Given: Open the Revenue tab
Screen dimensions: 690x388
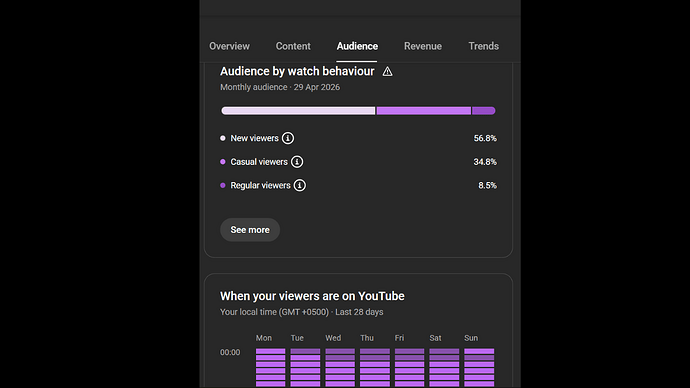Looking at the screenshot, I should [423, 46].
